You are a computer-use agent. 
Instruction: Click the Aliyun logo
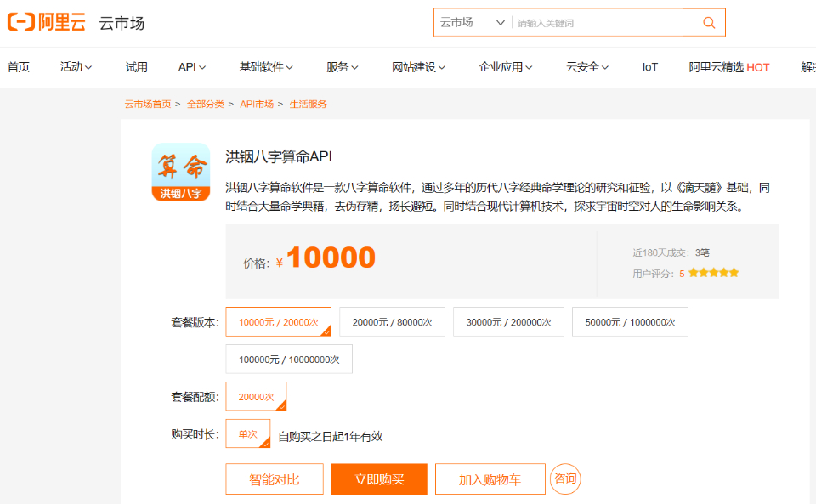click(46, 22)
